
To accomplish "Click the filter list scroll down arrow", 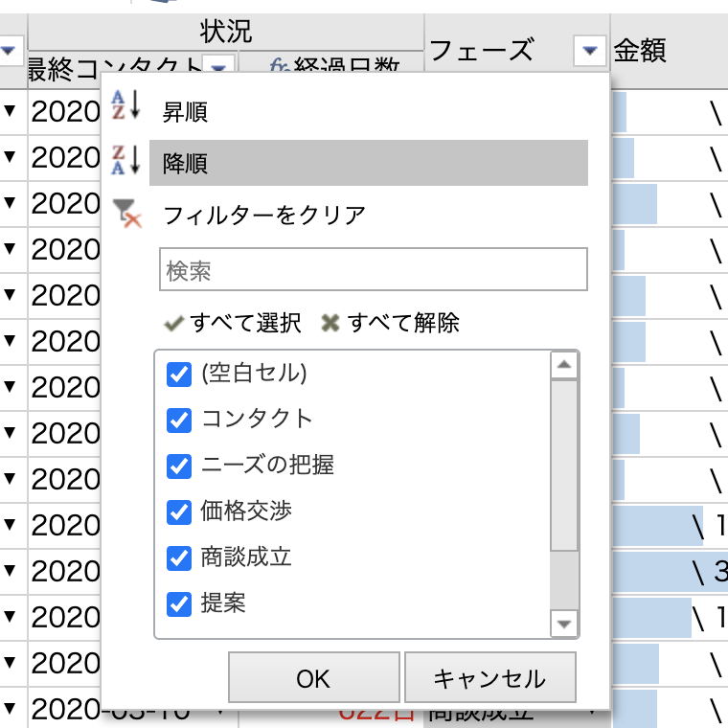I will tap(564, 625).
